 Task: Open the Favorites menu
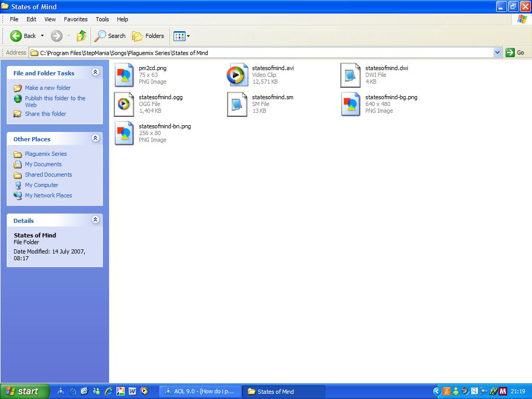tap(76, 19)
